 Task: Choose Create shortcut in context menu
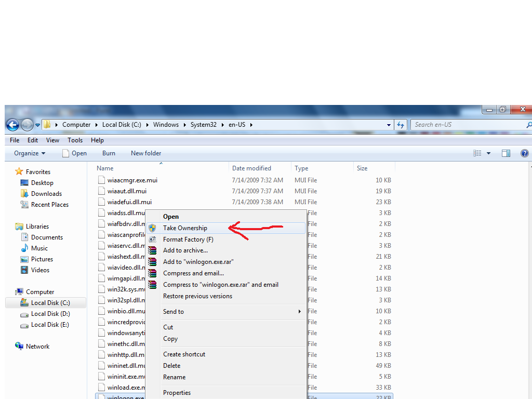click(225, 354)
